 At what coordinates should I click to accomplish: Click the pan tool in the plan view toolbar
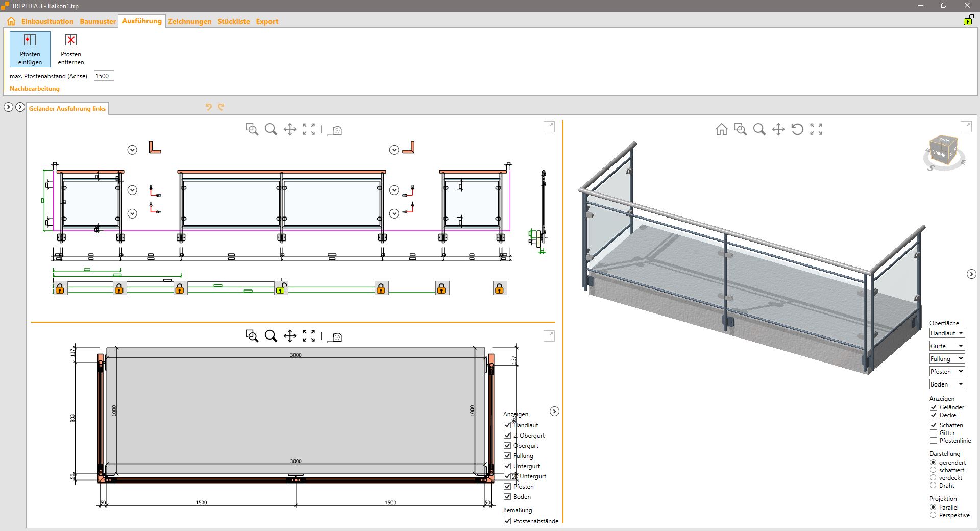point(290,336)
